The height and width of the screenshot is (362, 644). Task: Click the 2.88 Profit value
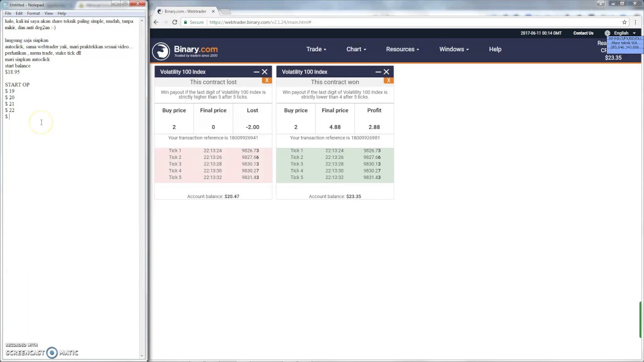pyautogui.click(x=374, y=127)
